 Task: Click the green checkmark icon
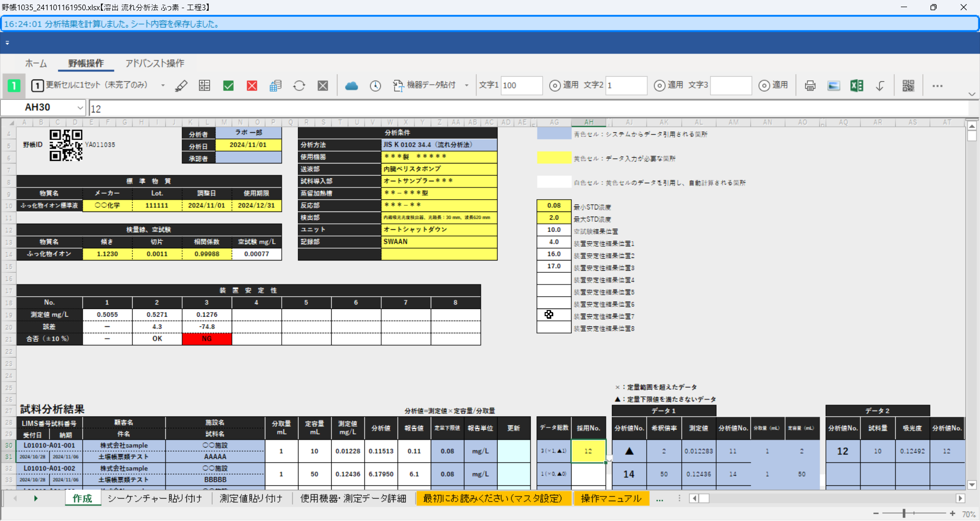(x=228, y=86)
